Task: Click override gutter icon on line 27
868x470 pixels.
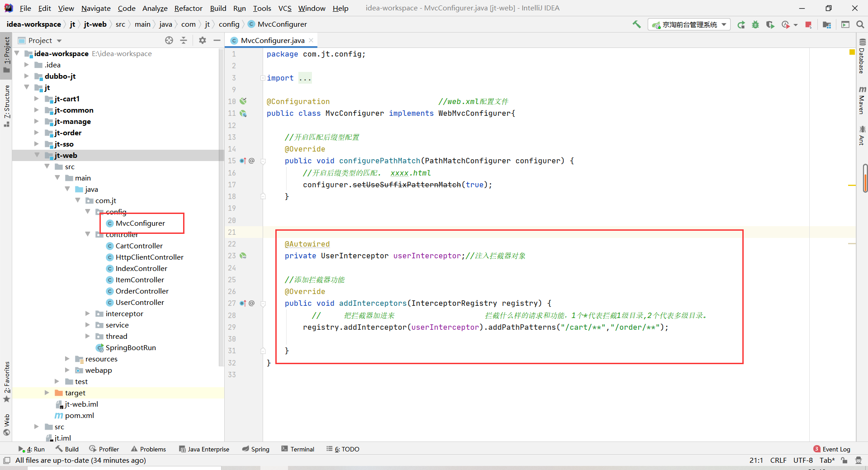Action: coord(243,303)
